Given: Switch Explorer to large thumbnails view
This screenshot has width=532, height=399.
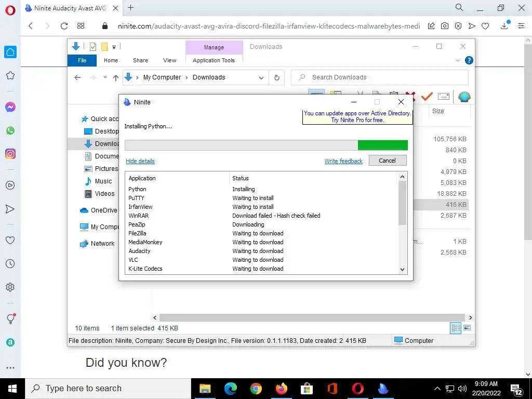Looking at the screenshot, I should [467, 328].
